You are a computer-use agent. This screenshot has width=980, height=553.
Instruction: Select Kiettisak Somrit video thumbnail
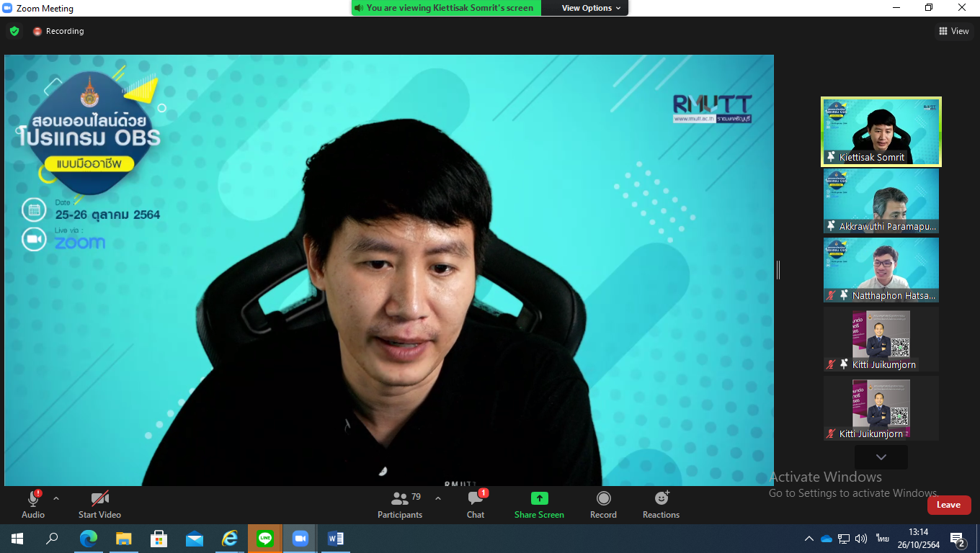881,132
